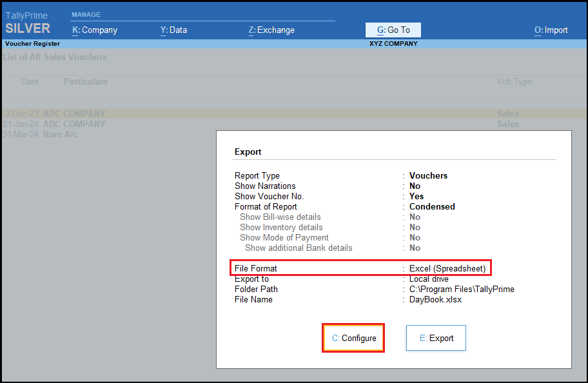Toggle Show Bill-wise details value
588x383 pixels.
415,217
